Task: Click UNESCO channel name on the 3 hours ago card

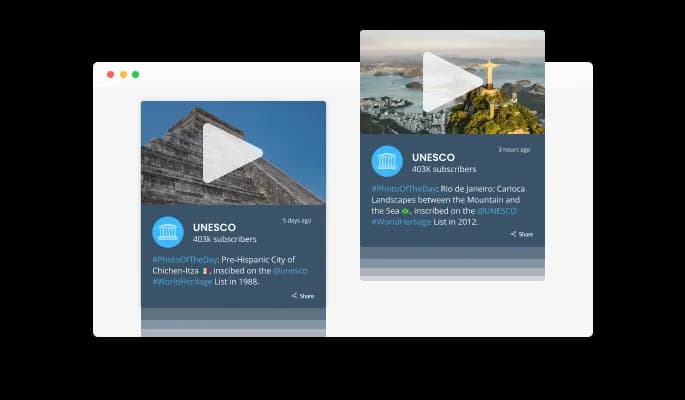Action: click(x=433, y=157)
